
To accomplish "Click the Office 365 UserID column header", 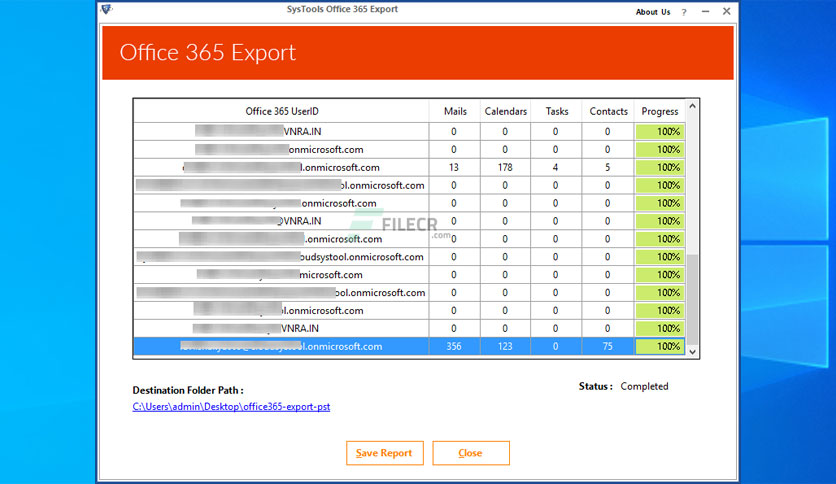I will point(282,111).
